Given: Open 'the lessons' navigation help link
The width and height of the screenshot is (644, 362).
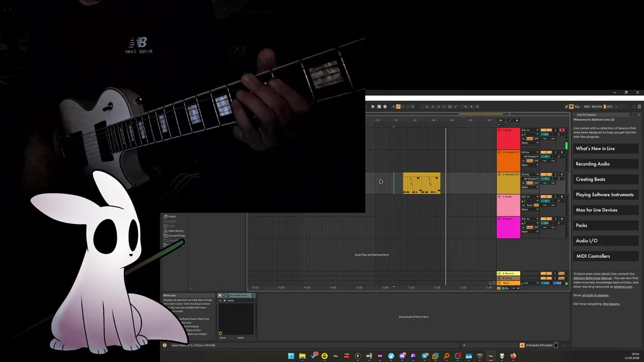Looking at the screenshot, I should tap(611, 304).
